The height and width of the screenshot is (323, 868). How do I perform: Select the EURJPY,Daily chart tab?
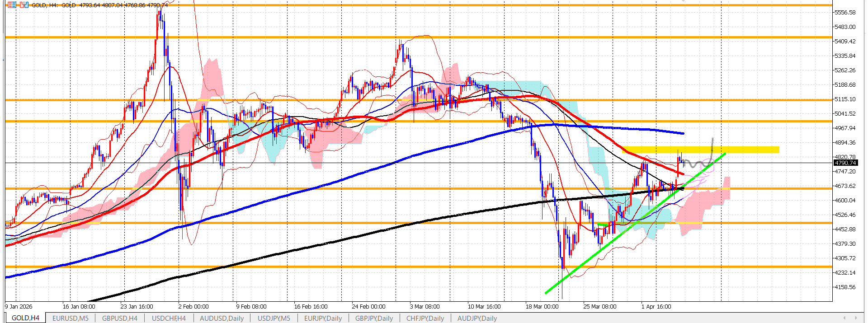click(x=323, y=318)
